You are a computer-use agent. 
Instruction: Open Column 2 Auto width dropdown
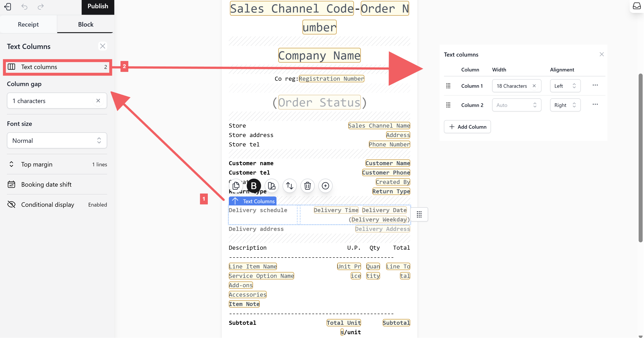click(x=516, y=105)
